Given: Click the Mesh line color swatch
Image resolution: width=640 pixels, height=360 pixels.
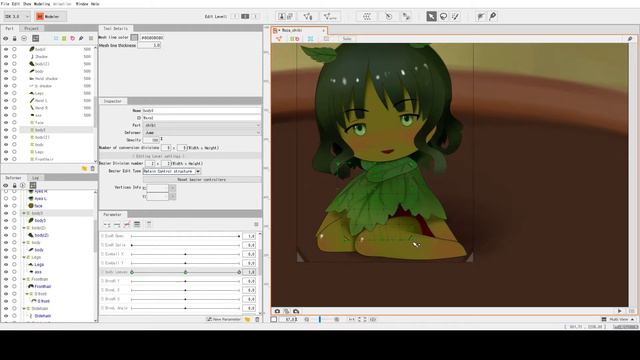Looking at the screenshot, I should pyautogui.click(x=134, y=38).
